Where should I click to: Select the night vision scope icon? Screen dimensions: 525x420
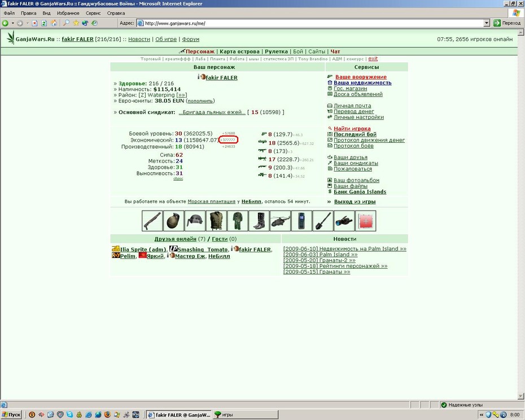coord(344,221)
